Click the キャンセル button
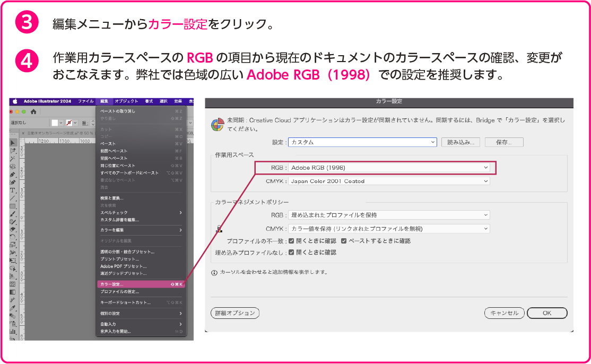This screenshot has height=364, width=591. [505, 313]
